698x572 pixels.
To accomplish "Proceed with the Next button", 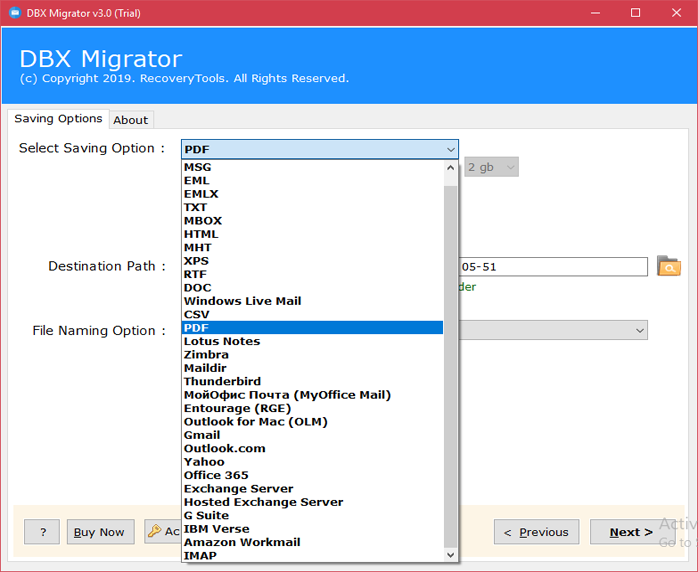I will click(631, 531).
